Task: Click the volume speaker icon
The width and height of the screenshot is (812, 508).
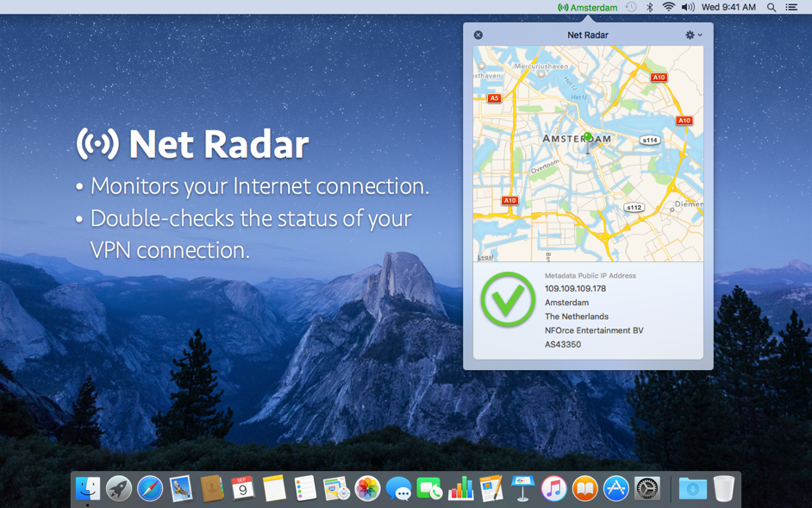Action: tap(688, 7)
